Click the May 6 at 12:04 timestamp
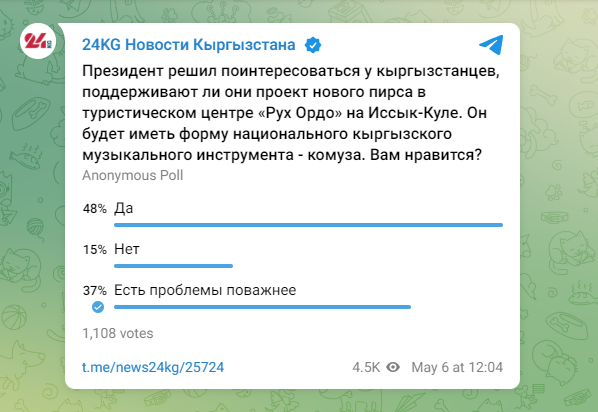 coord(457,367)
